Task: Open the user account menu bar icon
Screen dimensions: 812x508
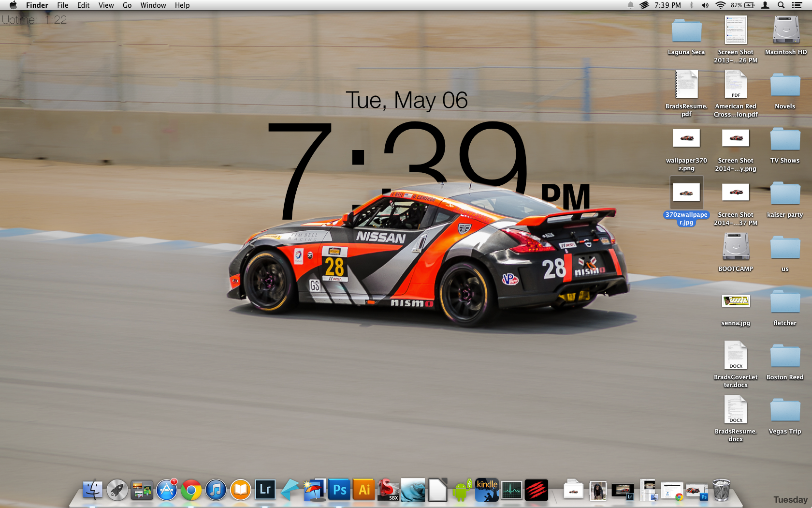Action: pos(765,5)
